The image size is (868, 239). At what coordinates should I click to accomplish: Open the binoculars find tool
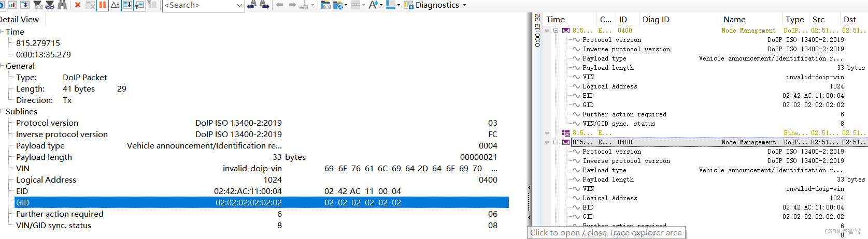pyautogui.click(x=62, y=5)
